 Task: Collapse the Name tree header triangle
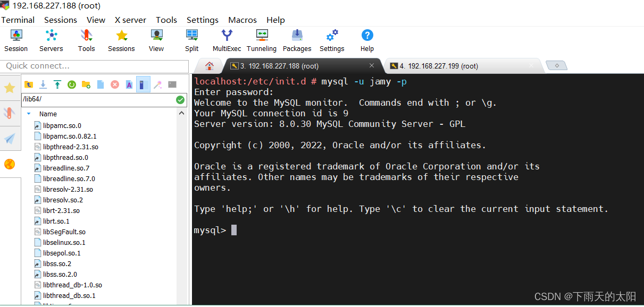coord(29,114)
